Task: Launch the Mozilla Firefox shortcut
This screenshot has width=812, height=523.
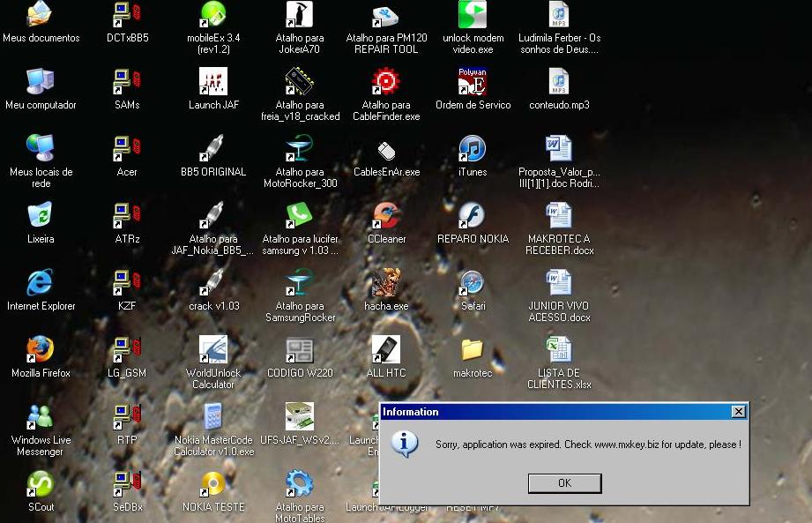Action: 41,349
